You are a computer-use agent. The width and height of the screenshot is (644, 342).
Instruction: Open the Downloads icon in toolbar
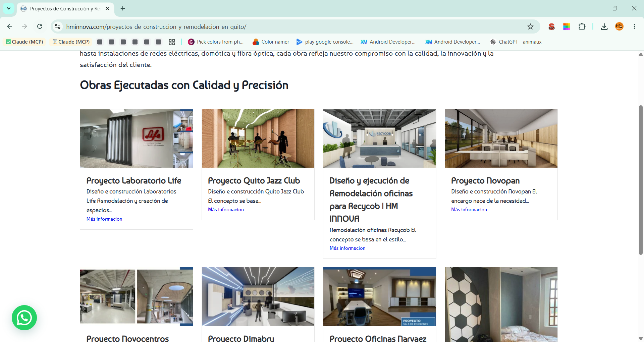[604, 26]
